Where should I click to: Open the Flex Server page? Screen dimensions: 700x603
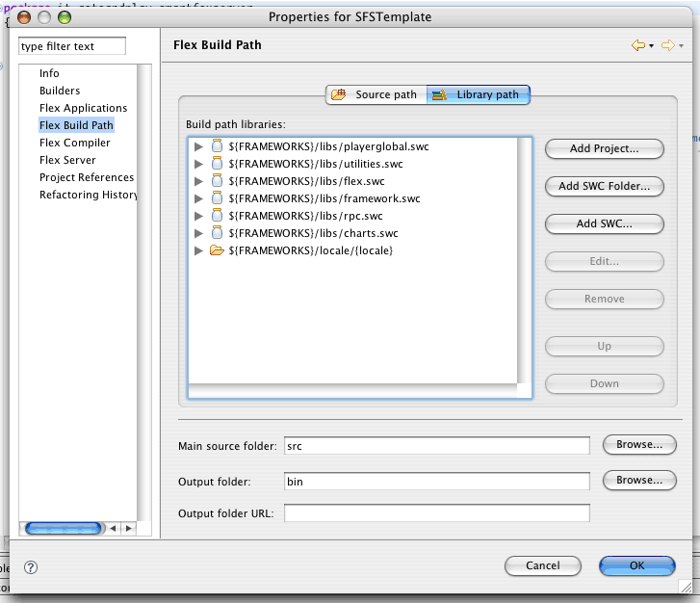[x=67, y=160]
